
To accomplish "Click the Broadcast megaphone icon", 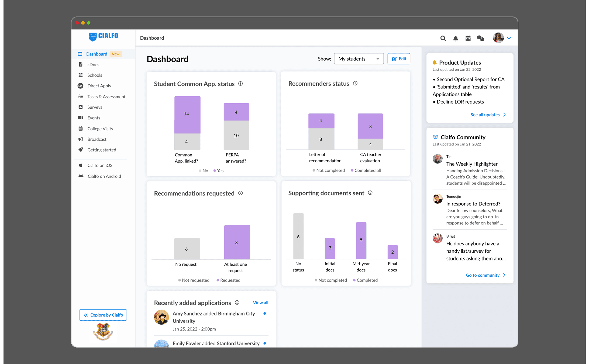I will pos(81,139).
